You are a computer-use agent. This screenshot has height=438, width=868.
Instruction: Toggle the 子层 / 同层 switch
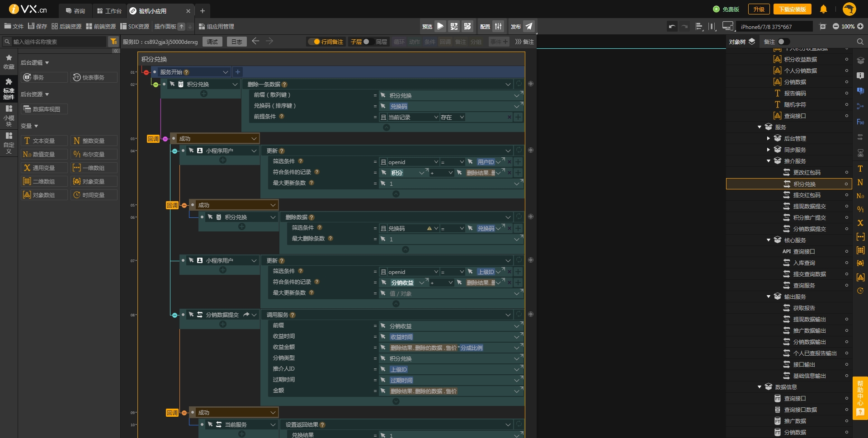coord(369,42)
